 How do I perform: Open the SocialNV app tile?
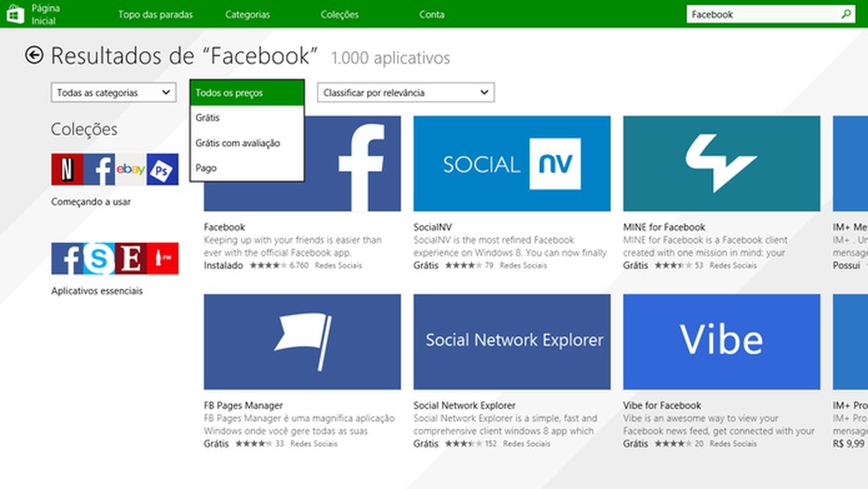(x=512, y=163)
